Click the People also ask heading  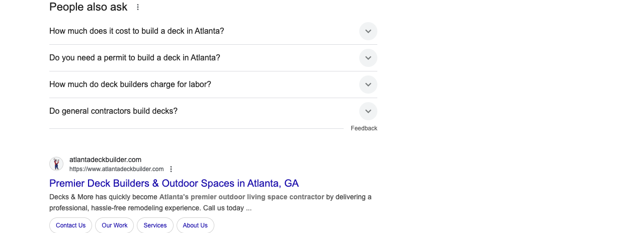pyautogui.click(x=89, y=7)
